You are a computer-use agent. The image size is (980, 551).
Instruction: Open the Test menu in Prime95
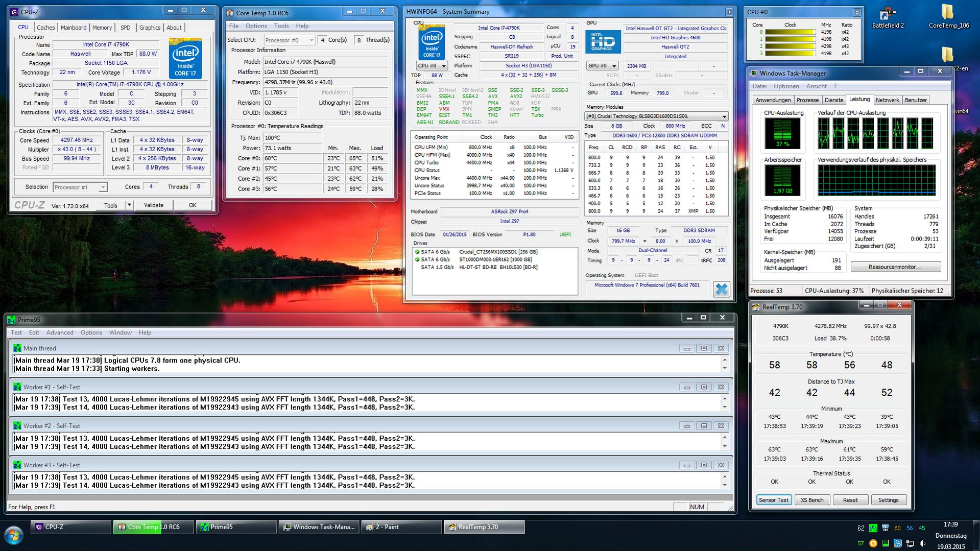[x=16, y=332]
